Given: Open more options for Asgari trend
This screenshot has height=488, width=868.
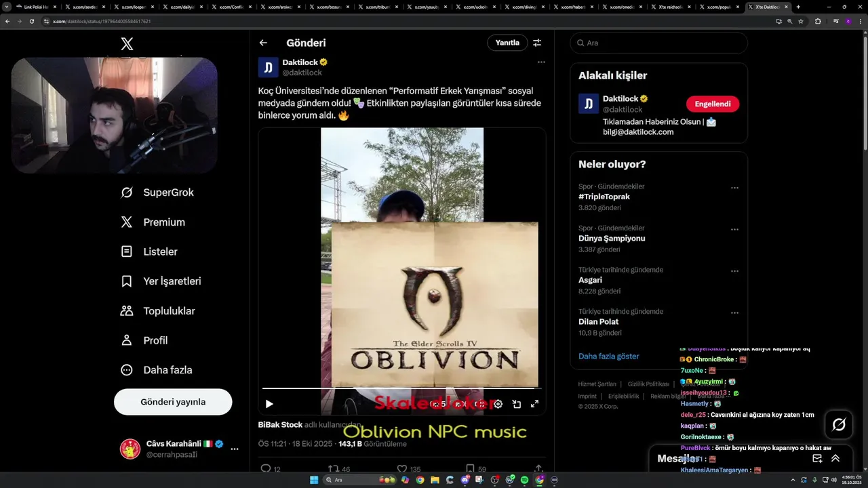Looking at the screenshot, I should click(734, 271).
